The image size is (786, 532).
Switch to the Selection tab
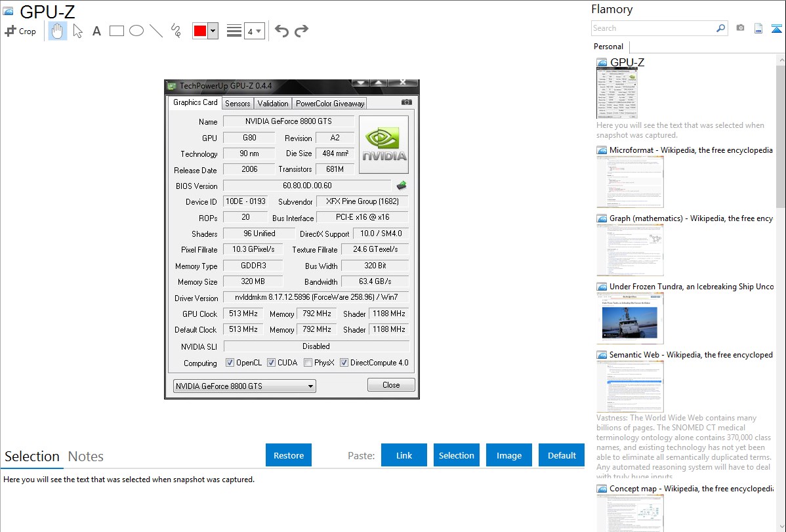pos(32,457)
